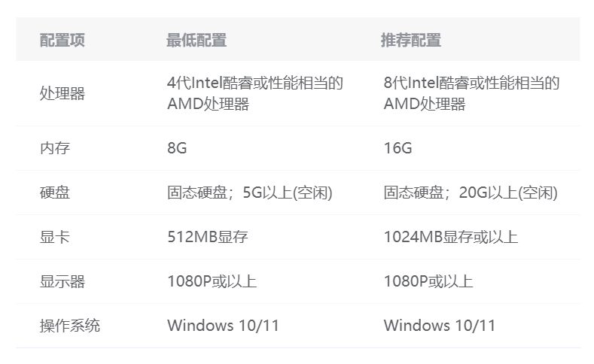
Task: Click the 4代Intel酷睿 minimum processor cell
Action: [x=255, y=93]
